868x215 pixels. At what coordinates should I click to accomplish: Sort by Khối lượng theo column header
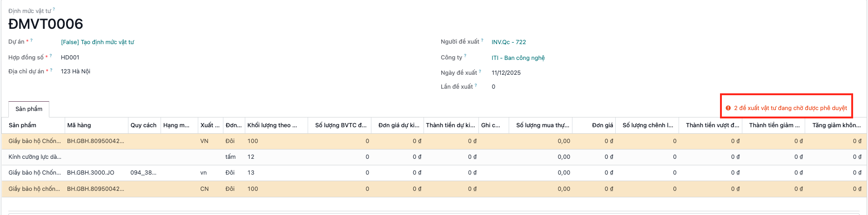[x=276, y=125]
